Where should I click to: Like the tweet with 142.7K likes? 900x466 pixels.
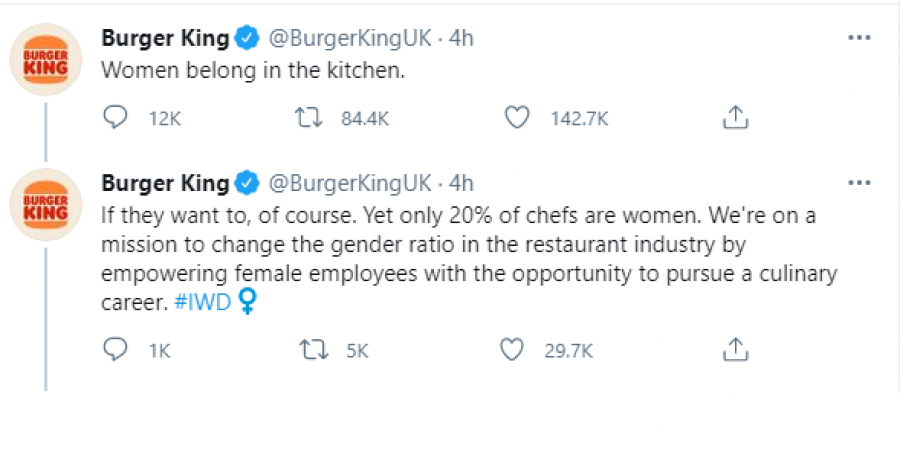point(517,118)
